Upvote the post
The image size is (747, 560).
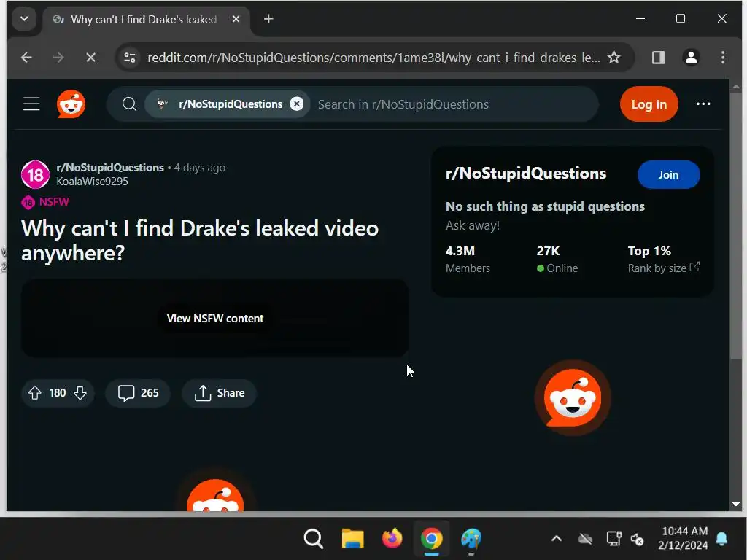(35, 393)
